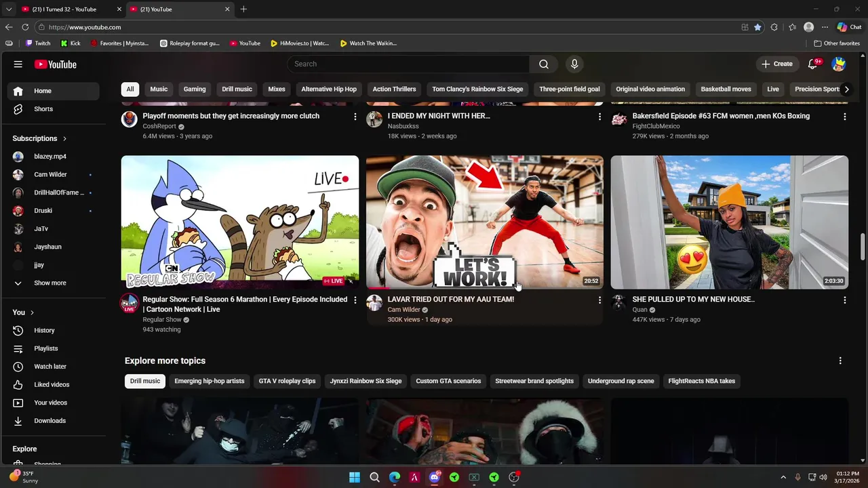Open more options for Bakersfield Episode video

tap(844, 117)
